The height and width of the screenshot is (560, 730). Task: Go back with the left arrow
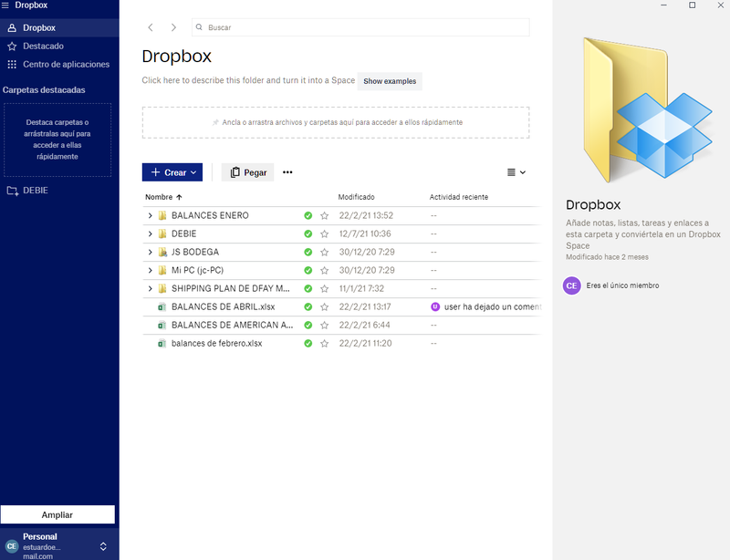151,28
